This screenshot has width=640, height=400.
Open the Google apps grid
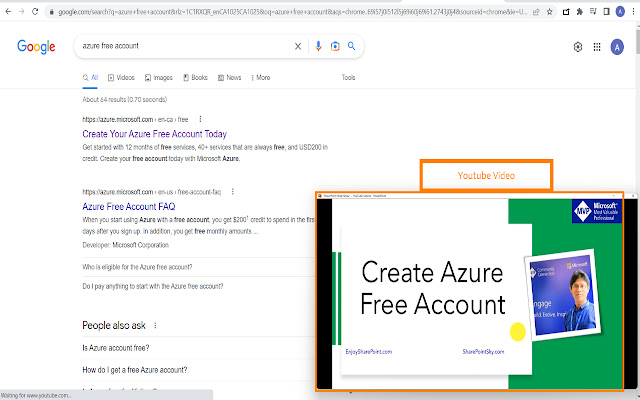coord(597,47)
